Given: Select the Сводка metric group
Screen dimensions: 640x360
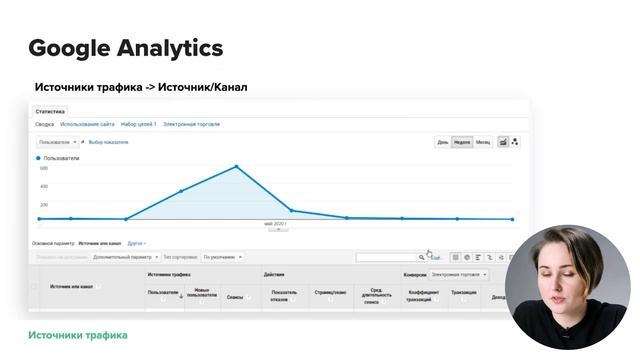Looking at the screenshot, I should tap(44, 124).
